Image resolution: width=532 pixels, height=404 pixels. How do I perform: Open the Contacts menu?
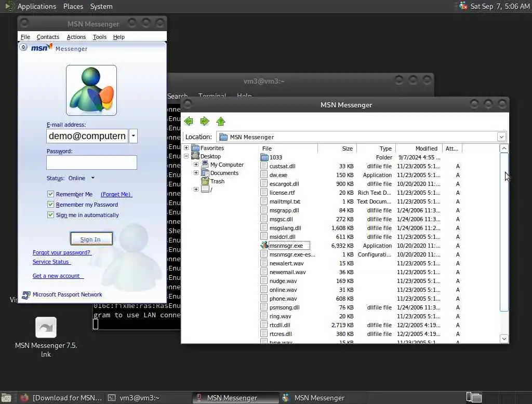tap(48, 37)
